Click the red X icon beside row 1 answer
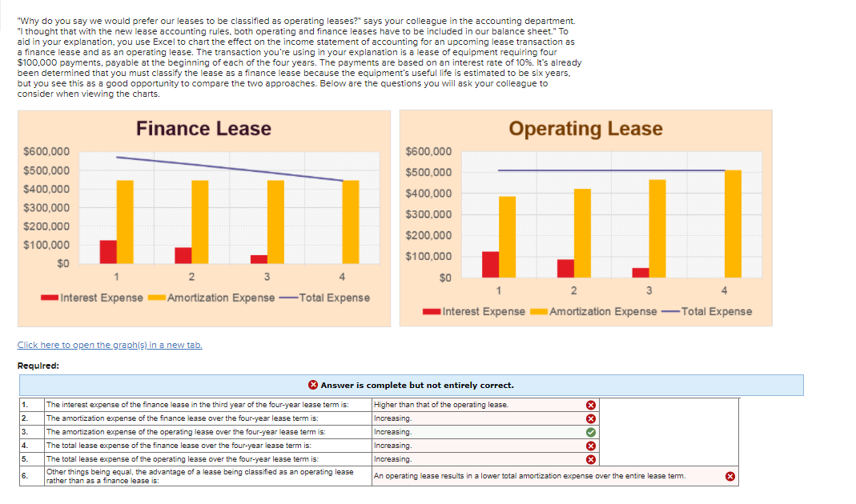Image resolution: width=856 pixels, height=504 pixels. coord(591,405)
